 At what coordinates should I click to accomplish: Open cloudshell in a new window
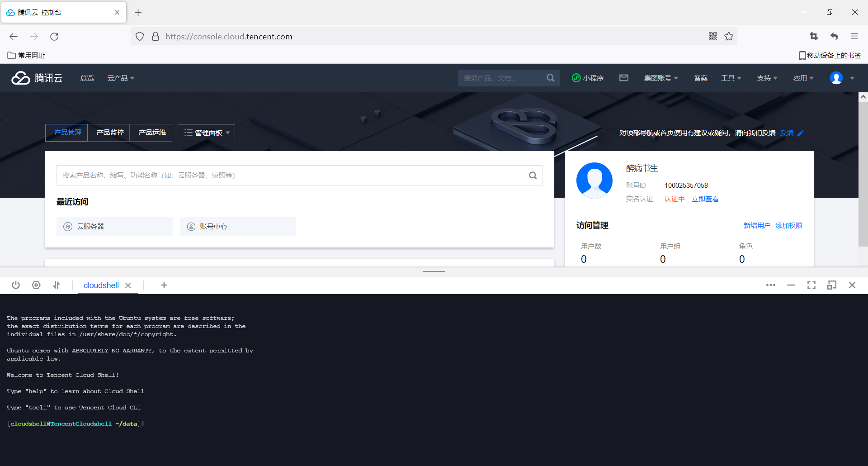[832, 285]
